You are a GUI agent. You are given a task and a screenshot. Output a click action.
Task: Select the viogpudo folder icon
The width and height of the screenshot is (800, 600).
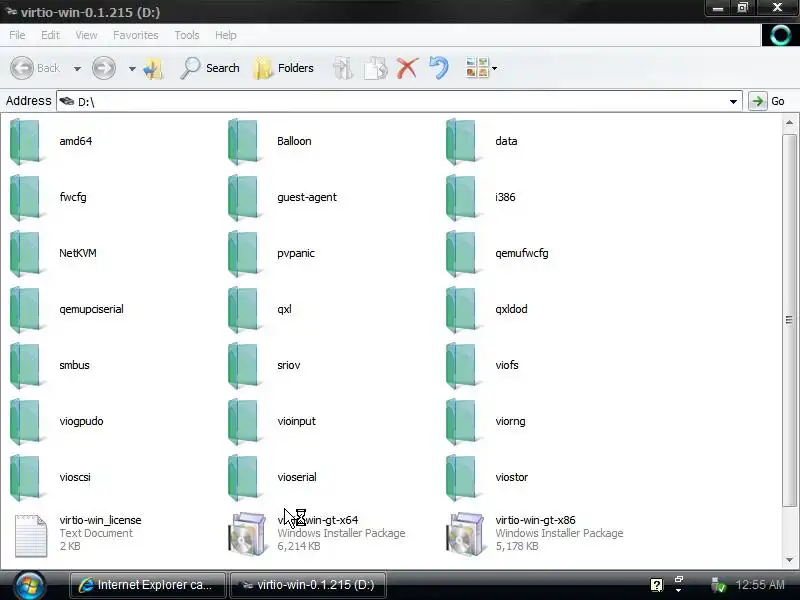point(26,422)
